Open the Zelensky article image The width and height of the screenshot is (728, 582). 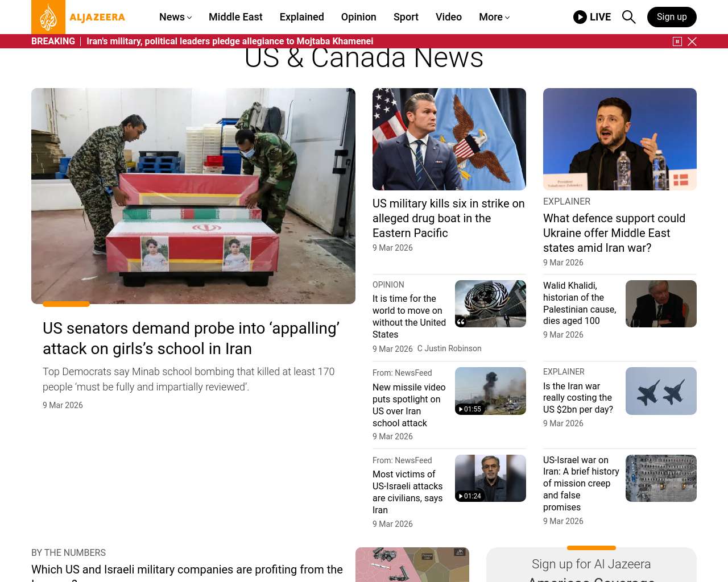(620, 139)
